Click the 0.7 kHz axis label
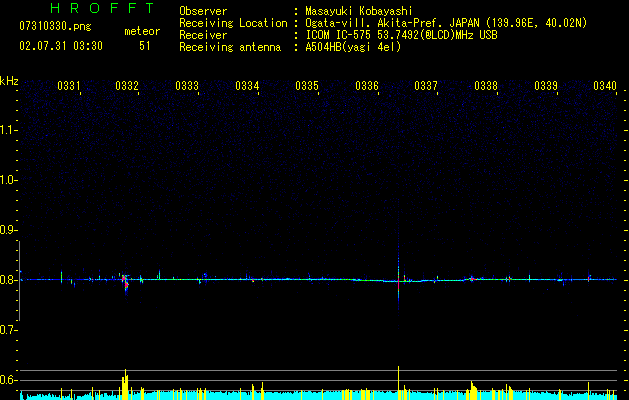 point(8,330)
